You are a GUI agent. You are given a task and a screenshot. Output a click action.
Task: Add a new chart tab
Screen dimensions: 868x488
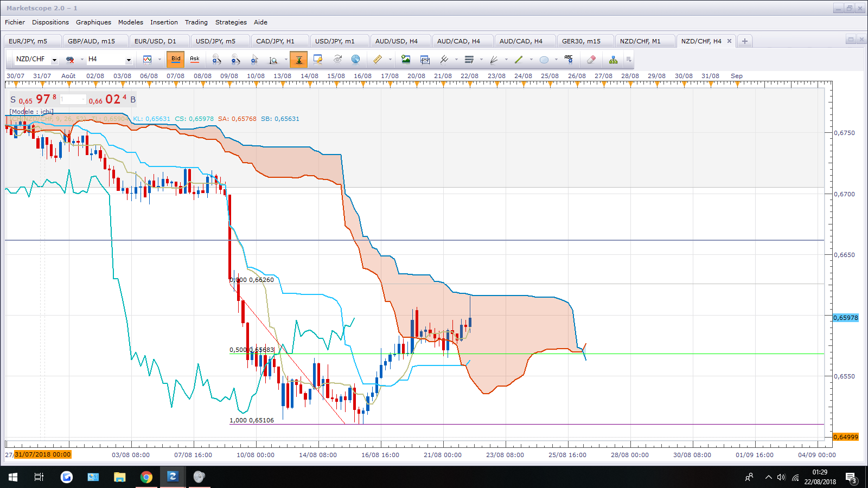point(745,41)
